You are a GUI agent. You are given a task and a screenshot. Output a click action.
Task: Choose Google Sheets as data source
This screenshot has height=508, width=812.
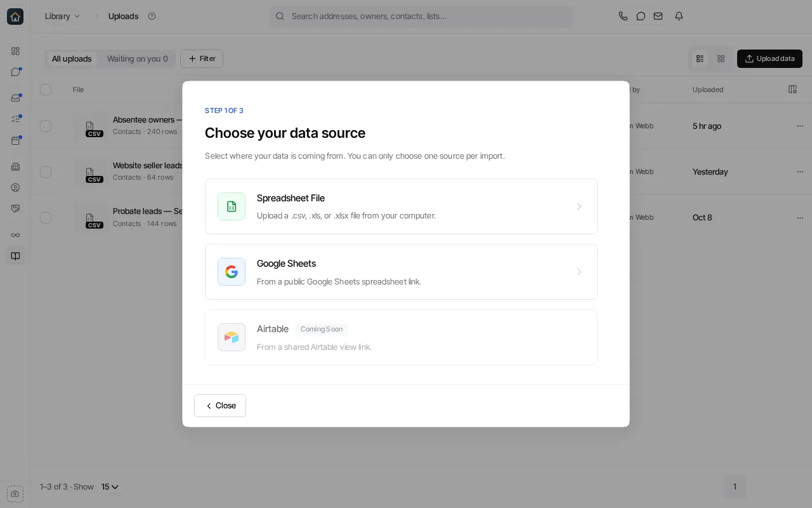401,272
